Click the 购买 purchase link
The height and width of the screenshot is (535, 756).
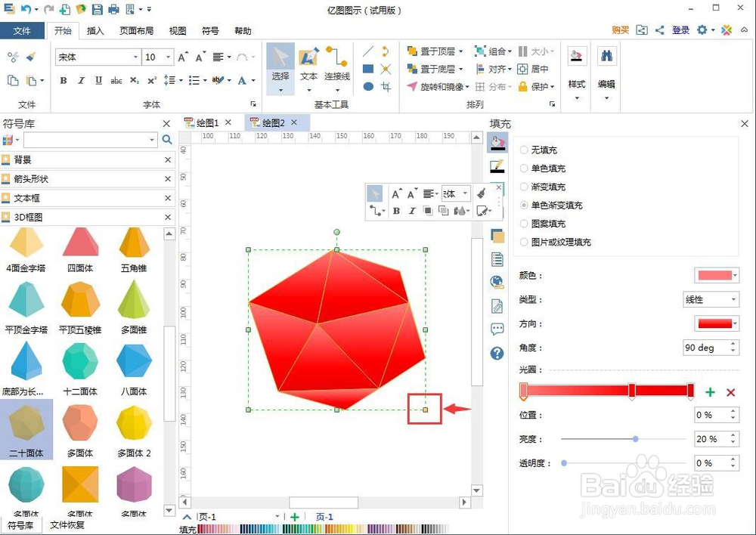click(x=620, y=30)
